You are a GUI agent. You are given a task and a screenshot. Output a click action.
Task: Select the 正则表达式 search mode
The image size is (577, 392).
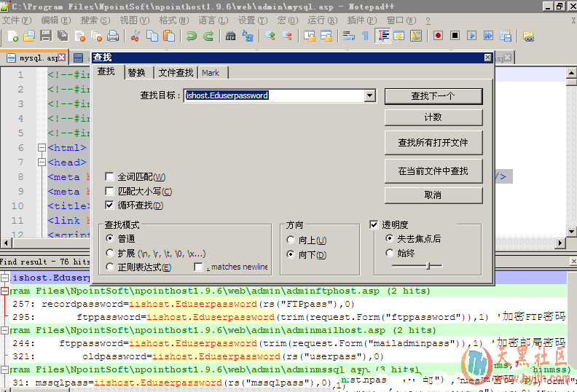click(x=111, y=267)
